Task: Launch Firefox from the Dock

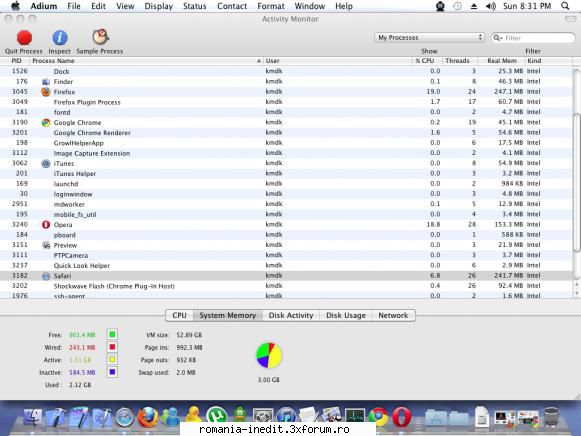Action: [x=147, y=417]
